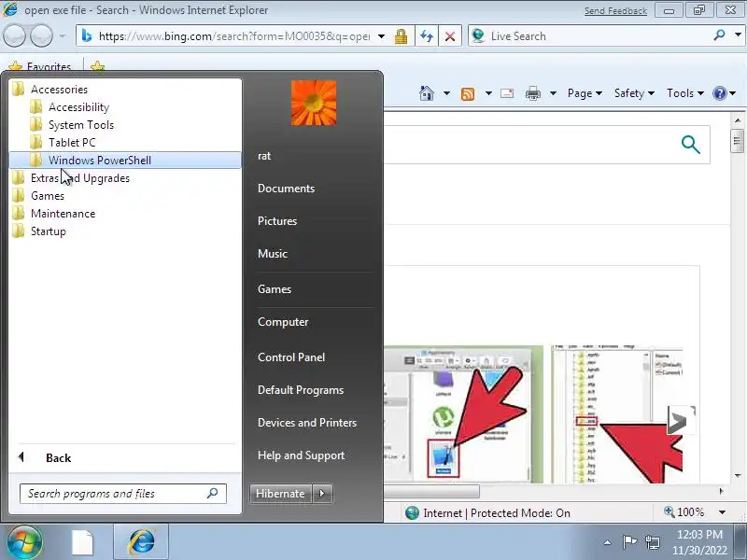
Task: Click the security lock icon
Action: pos(401,36)
